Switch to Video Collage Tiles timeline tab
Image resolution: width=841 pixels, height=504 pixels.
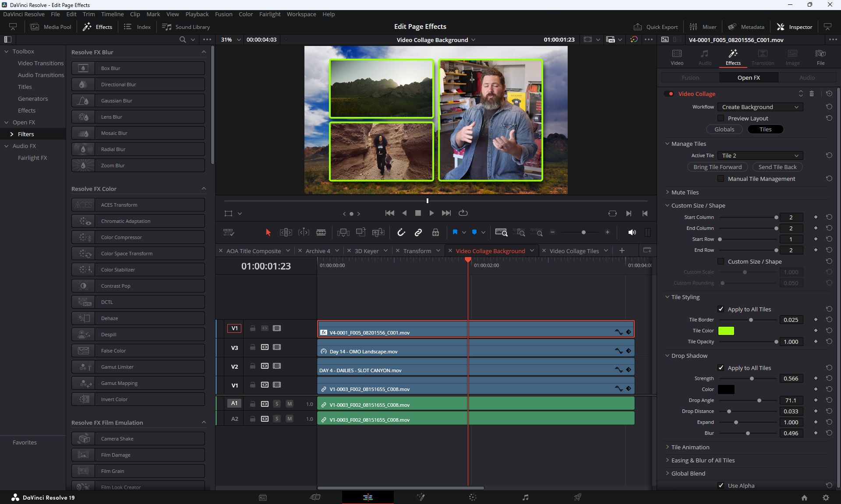[x=574, y=251]
